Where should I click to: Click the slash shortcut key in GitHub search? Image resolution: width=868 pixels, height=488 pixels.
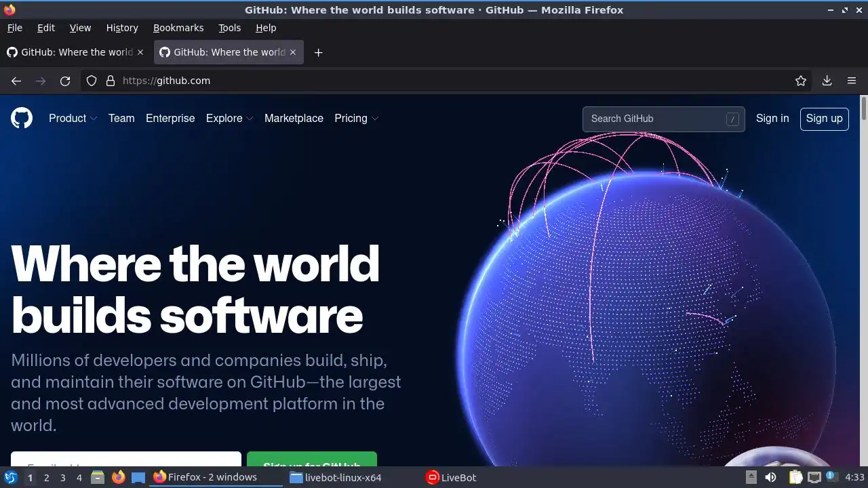coord(732,119)
